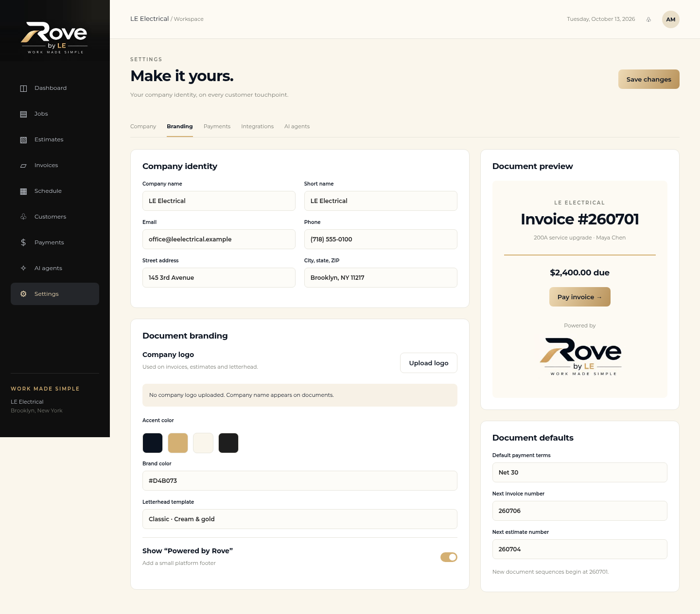Viewport: 700px width, 614px height.
Task: Click the Company name input field
Action: (219, 201)
